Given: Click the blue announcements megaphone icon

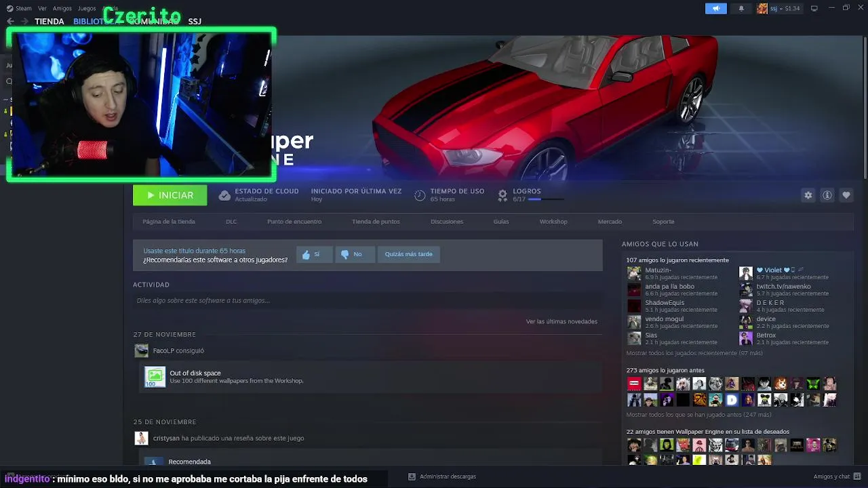Looking at the screenshot, I should click(x=715, y=8).
